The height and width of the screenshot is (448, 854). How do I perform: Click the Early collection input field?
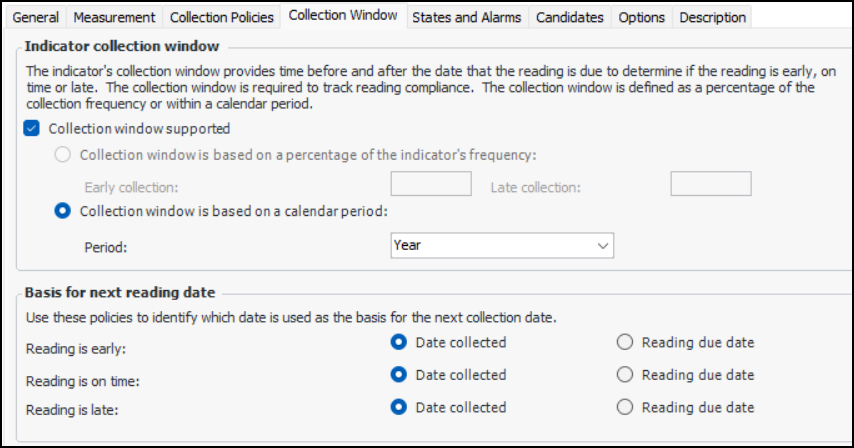coord(430,184)
